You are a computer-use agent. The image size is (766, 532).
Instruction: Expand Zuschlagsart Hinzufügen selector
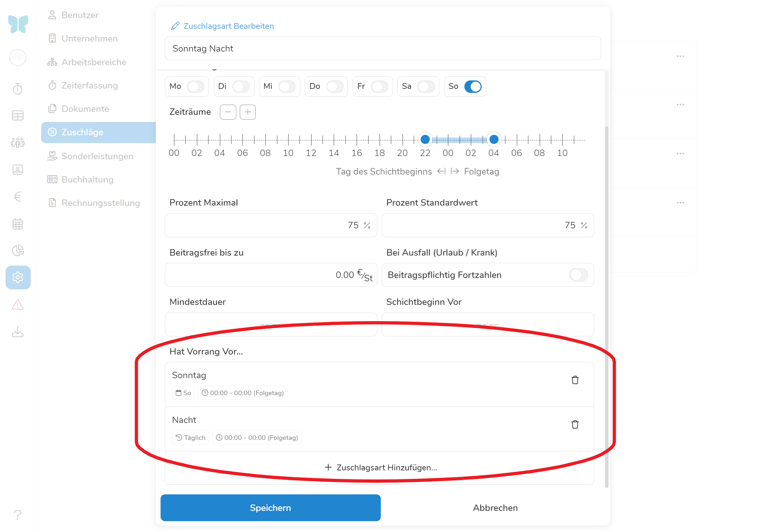pos(380,467)
